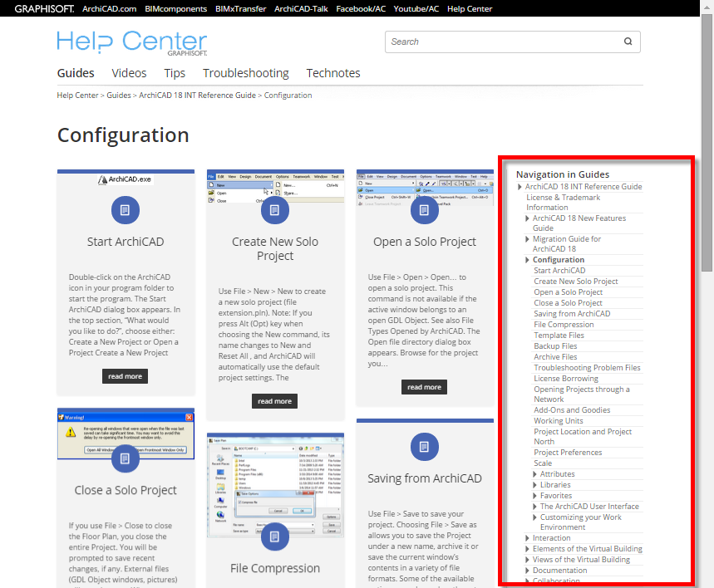Open File Compression card title

click(x=274, y=568)
